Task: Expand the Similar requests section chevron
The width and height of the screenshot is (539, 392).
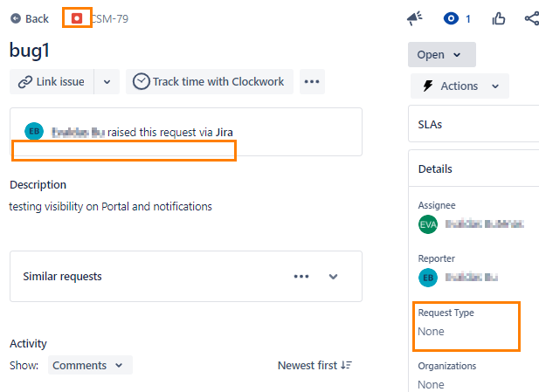Action: [x=333, y=277]
